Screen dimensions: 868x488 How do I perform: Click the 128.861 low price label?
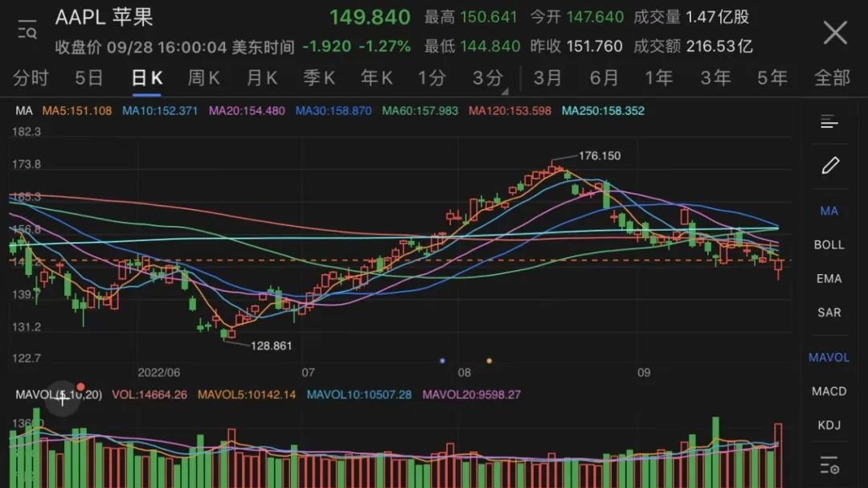point(272,346)
